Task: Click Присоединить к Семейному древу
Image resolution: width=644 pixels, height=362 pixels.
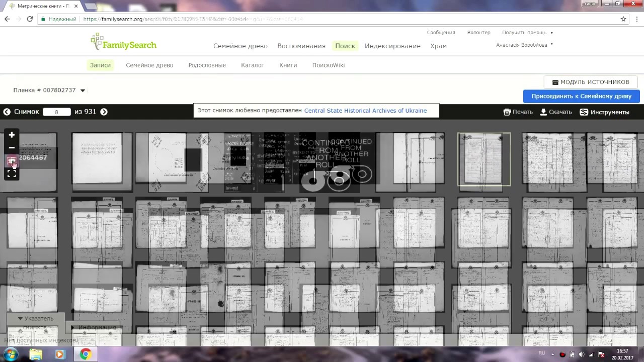Action: coord(581,96)
